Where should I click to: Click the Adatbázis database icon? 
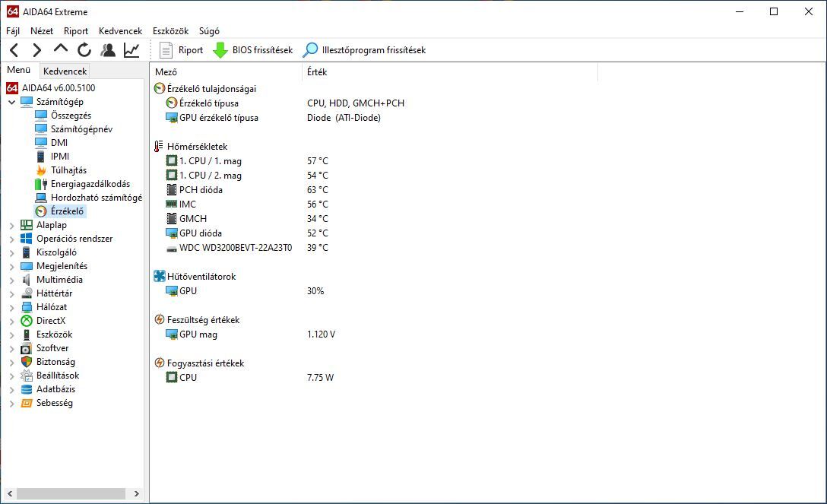(27, 389)
